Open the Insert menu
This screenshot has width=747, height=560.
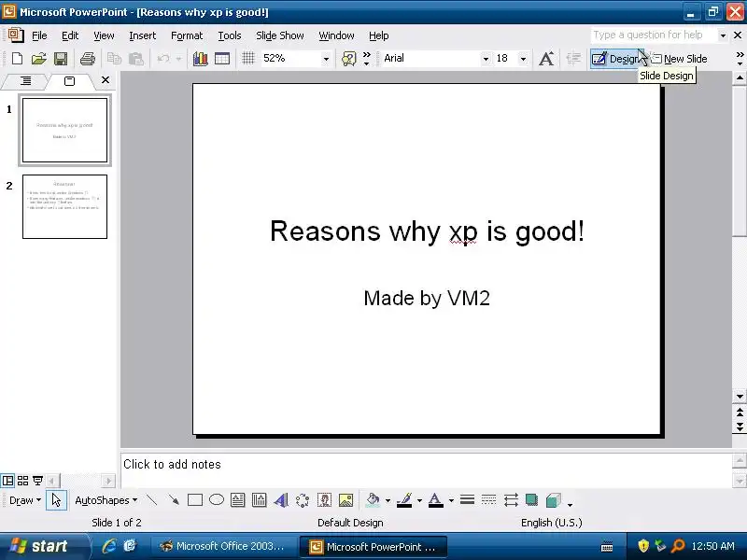pyautogui.click(x=143, y=35)
